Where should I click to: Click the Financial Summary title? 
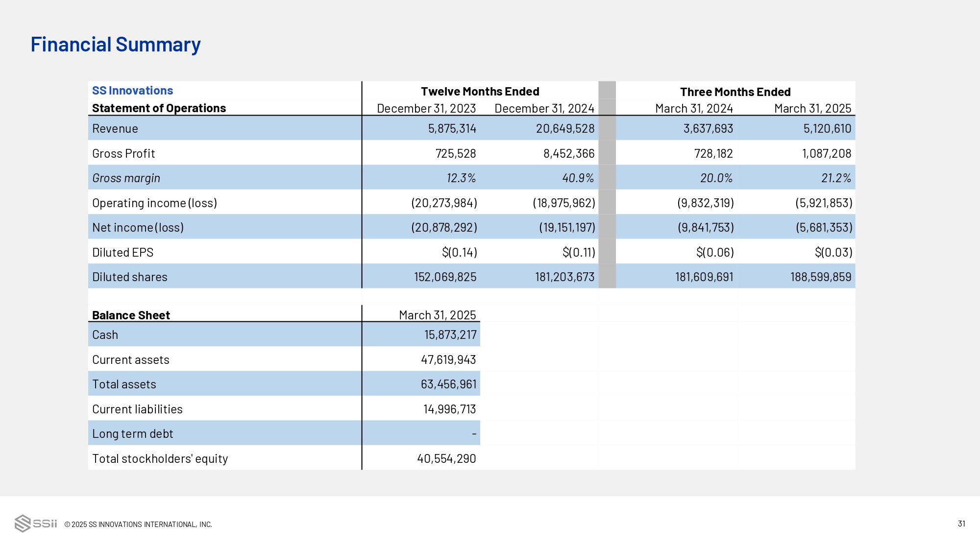pyautogui.click(x=116, y=45)
